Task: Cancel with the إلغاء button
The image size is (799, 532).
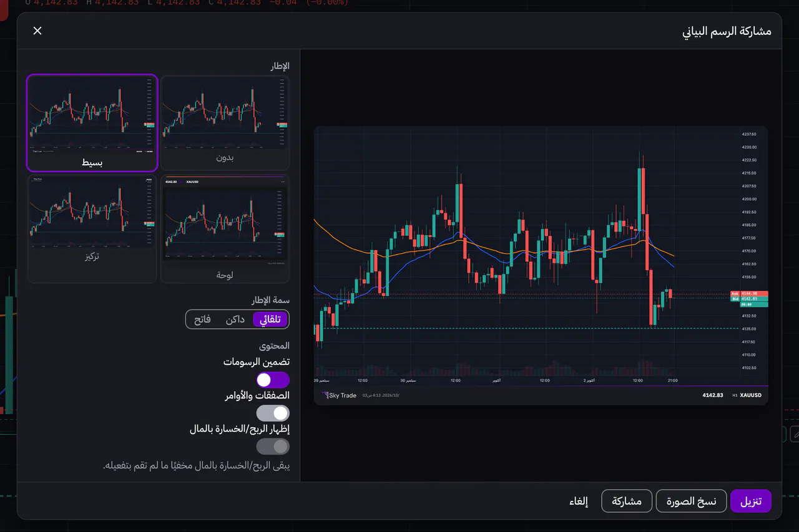Action: pyautogui.click(x=579, y=501)
